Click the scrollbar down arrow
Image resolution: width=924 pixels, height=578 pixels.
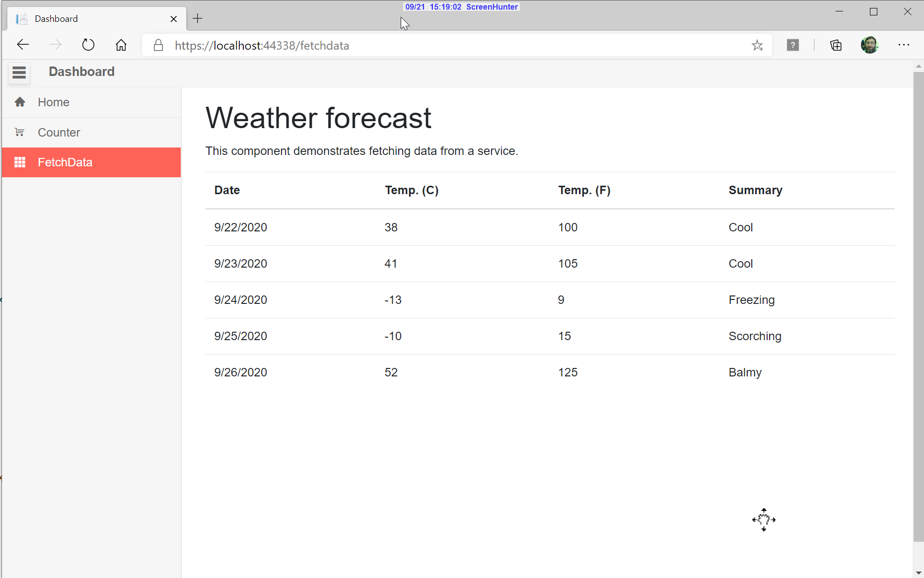pos(918,573)
